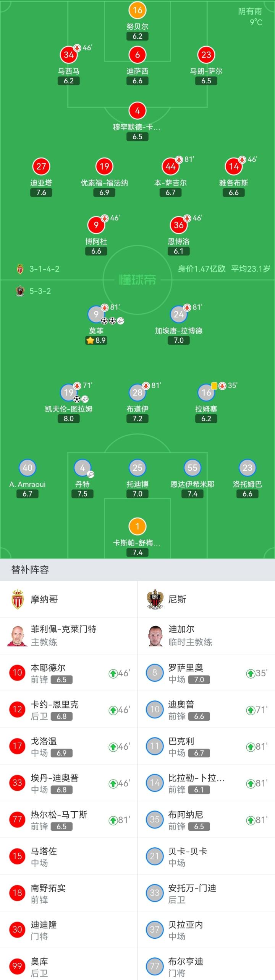Viewport: 275px width, 980px height.
Task: Select substitute 罗萨里奥 in Nice bench
Action: pos(206,673)
